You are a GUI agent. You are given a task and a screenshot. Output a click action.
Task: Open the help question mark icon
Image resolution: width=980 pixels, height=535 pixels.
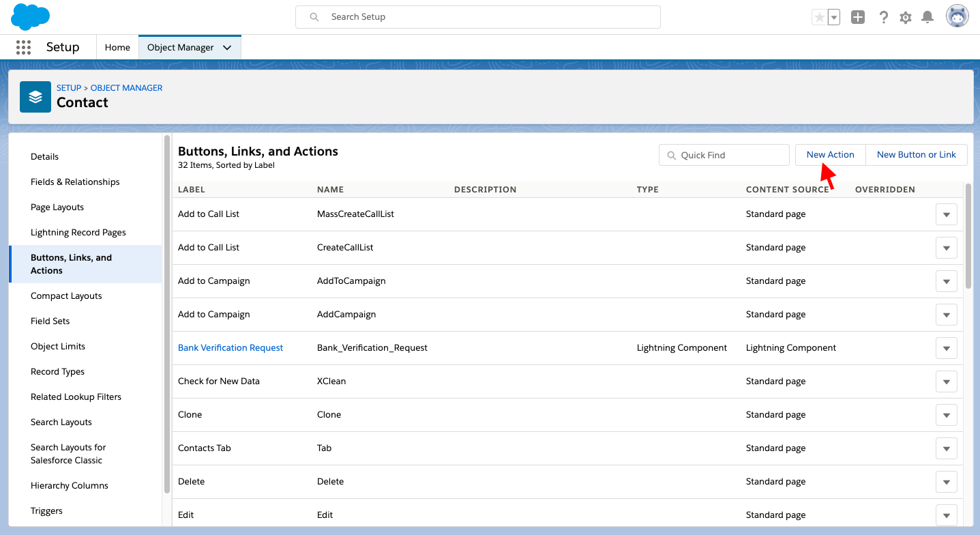tap(883, 18)
